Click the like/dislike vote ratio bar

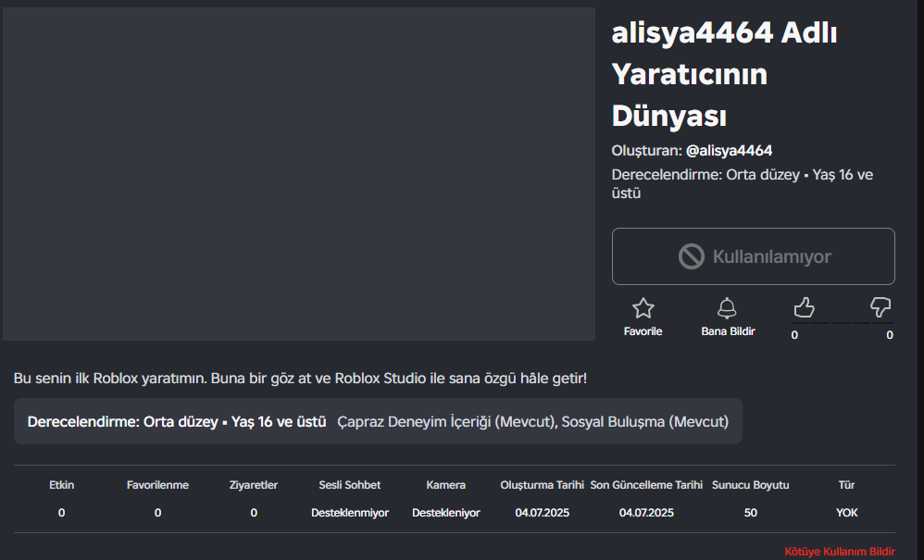pos(843,323)
